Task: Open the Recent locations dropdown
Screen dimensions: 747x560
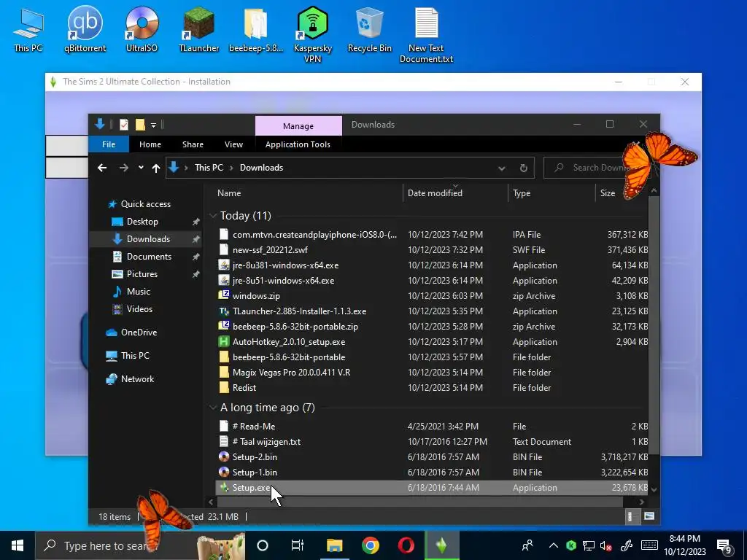Action: pyautogui.click(x=141, y=168)
